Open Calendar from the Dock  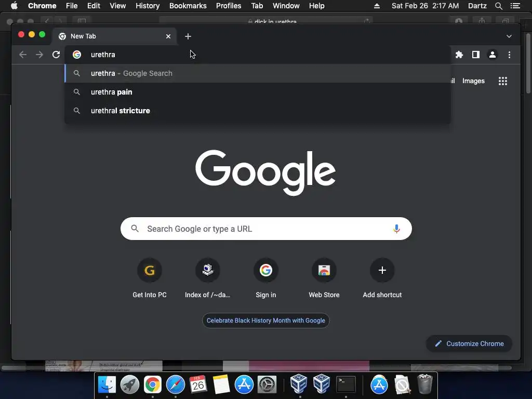(x=198, y=384)
